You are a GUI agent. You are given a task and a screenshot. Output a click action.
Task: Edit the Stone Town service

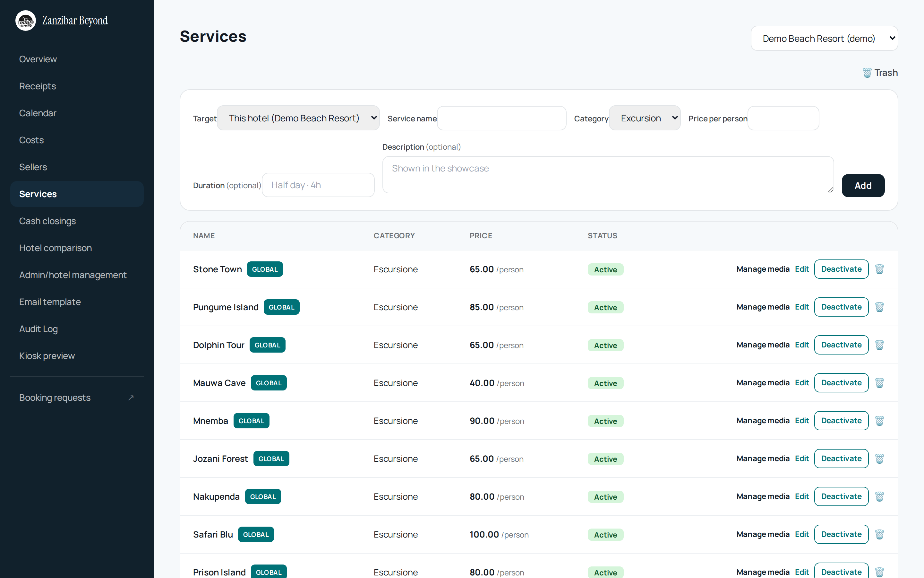click(x=802, y=269)
